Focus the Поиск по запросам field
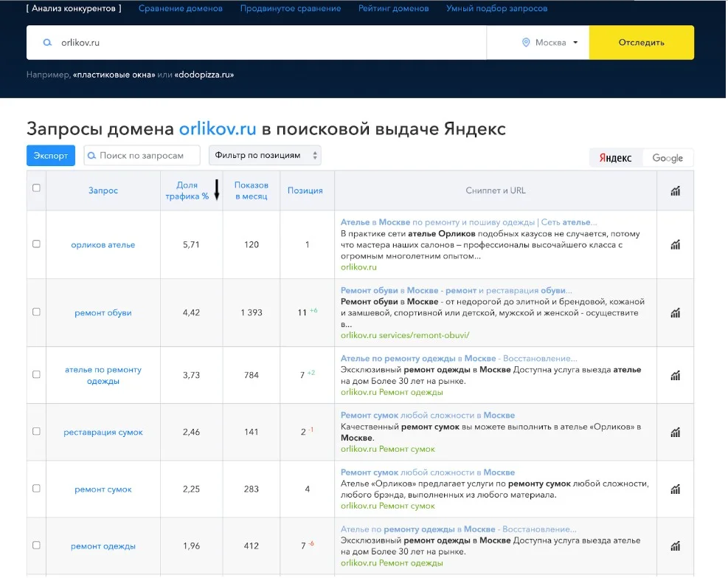The height and width of the screenshot is (578, 728). tap(142, 155)
